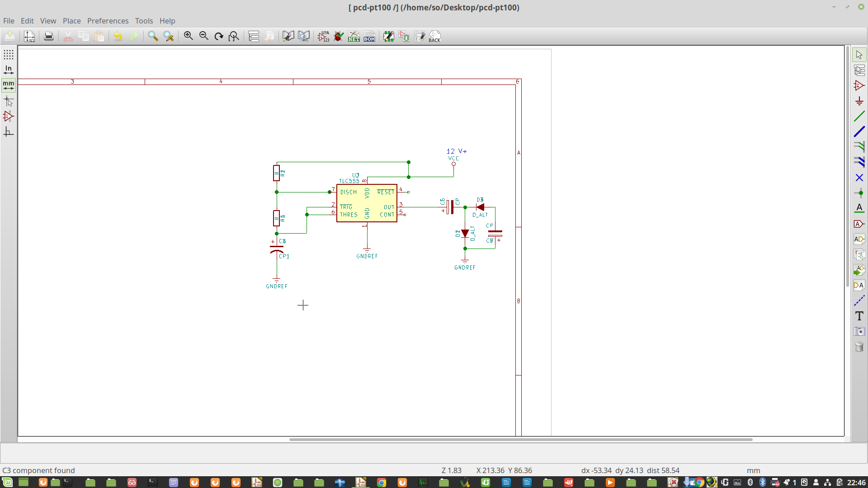Screen dimensions: 868x488
Task: Select Place global label tool
Action: 859,224
